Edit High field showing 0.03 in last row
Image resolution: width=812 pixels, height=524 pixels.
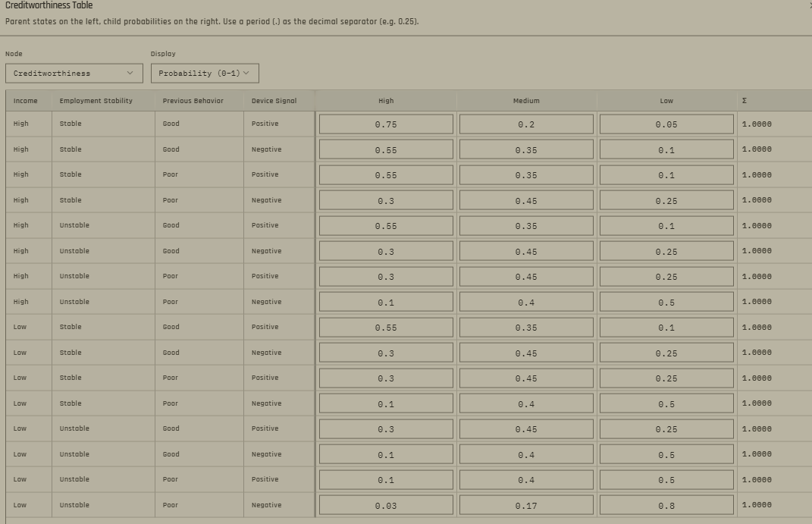coord(386,505)
